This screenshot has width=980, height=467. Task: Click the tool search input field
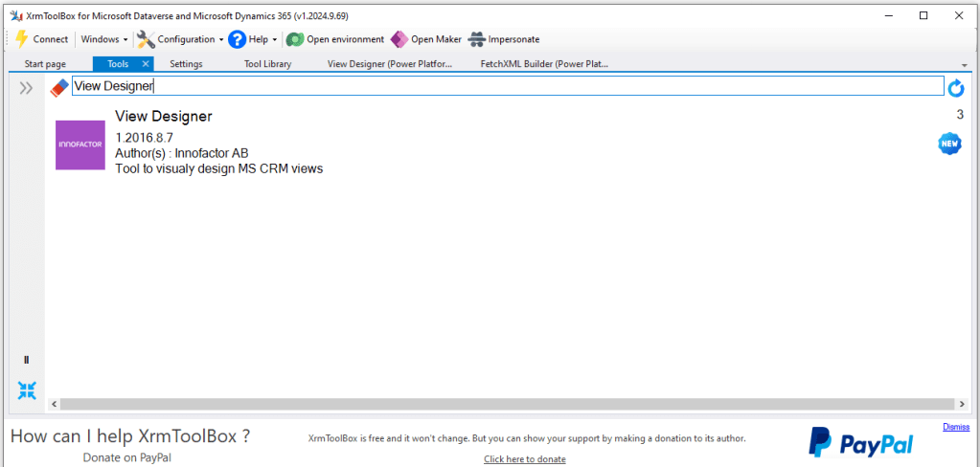[x=508, y=86]
